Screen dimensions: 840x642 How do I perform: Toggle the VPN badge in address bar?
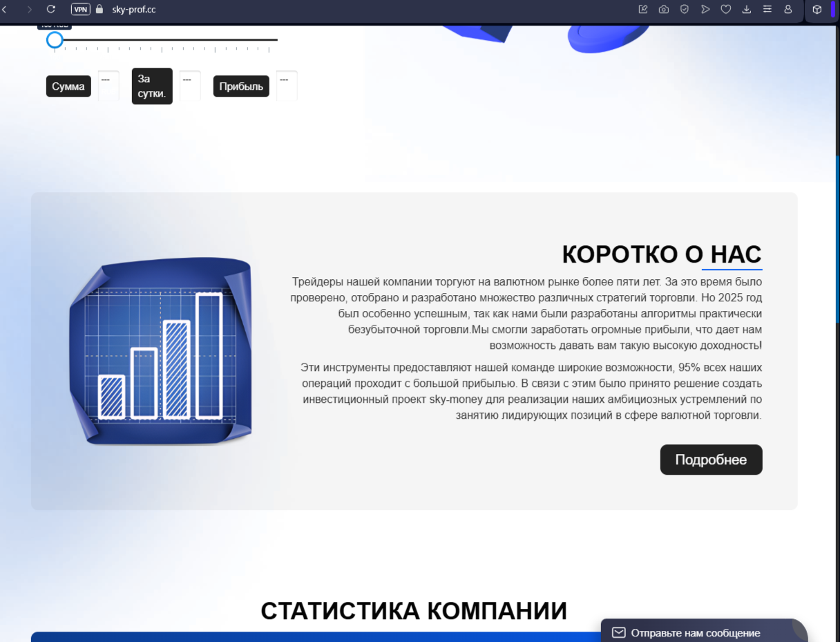coord(81,10)
